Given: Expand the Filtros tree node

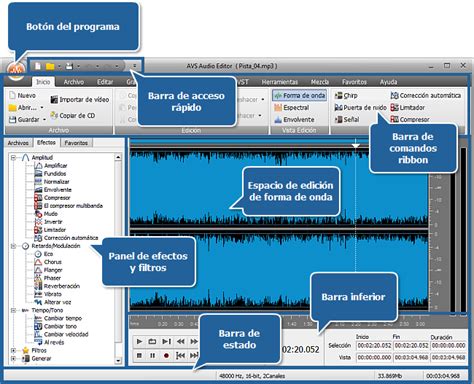Looking at the screenshot, I should [13, 350].
